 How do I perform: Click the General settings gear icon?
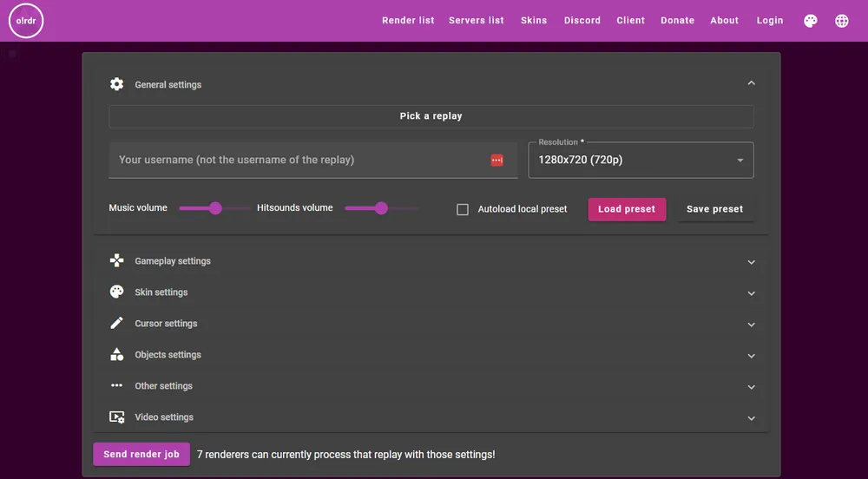click(116, 84)
